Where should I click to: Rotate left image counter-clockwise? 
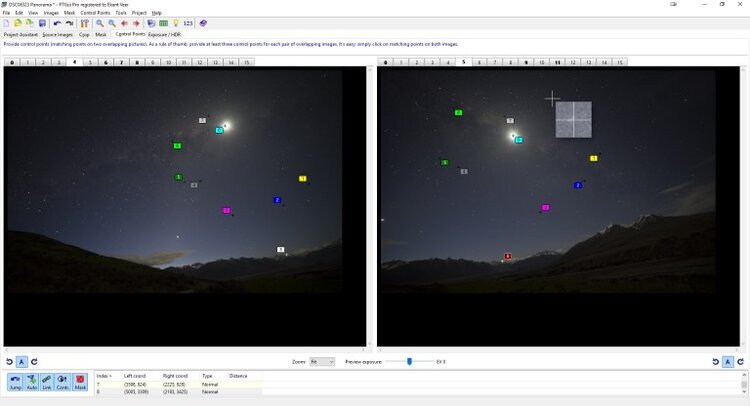[x=9, y=362]
